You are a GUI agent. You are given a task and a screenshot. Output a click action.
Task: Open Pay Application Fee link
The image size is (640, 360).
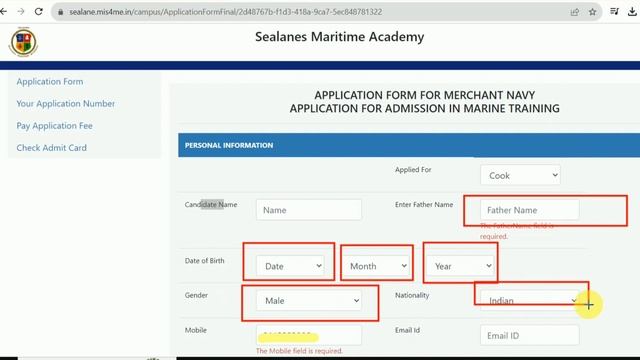pyautogui.click(x=54, y=126)
